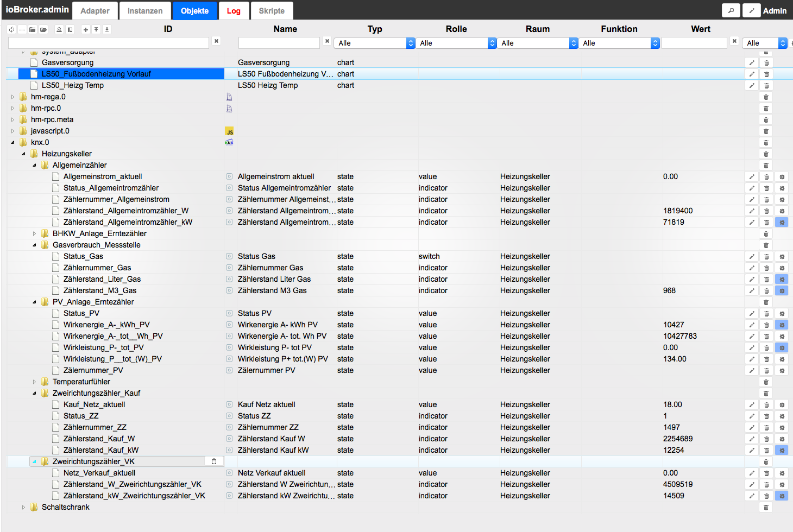Click the magnifier icon in top bar
The width and height of the screenshot is (793, 532).
click(x=731, y=10)
